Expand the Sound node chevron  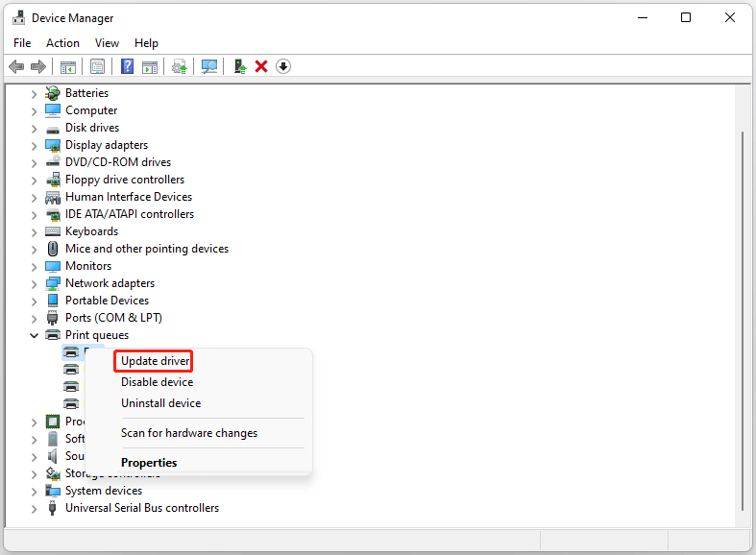[x=34, y=457]
